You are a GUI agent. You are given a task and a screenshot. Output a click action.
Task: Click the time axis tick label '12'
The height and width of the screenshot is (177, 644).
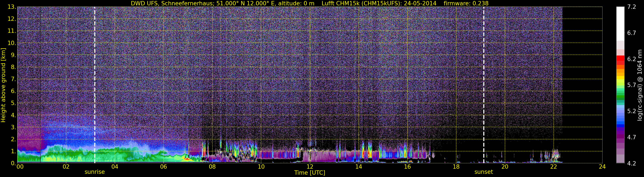tap(310, 167)
